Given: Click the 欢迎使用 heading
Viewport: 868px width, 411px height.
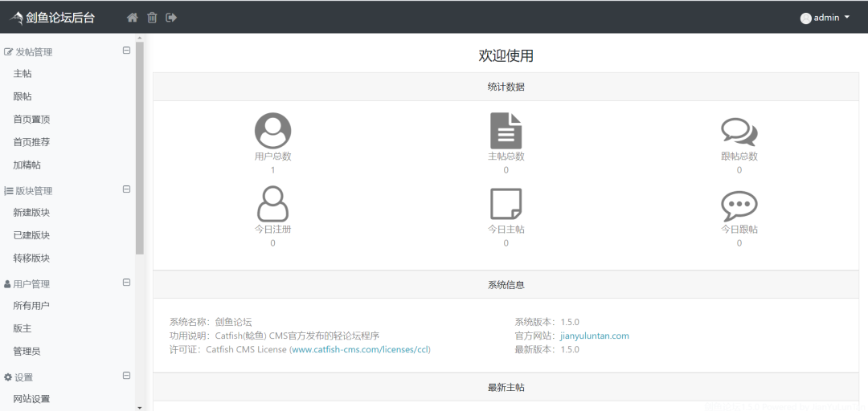Looking at the screenshot, I should (506, 56).
